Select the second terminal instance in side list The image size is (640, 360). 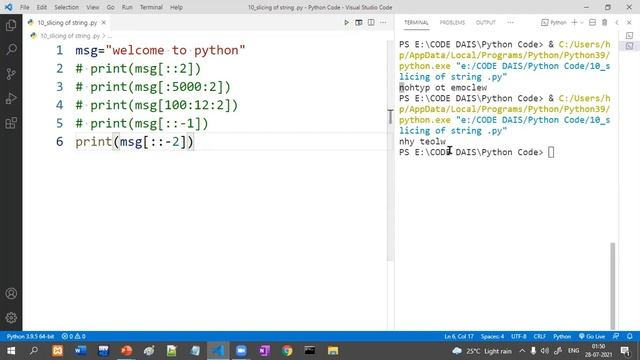tap(629, 46)
